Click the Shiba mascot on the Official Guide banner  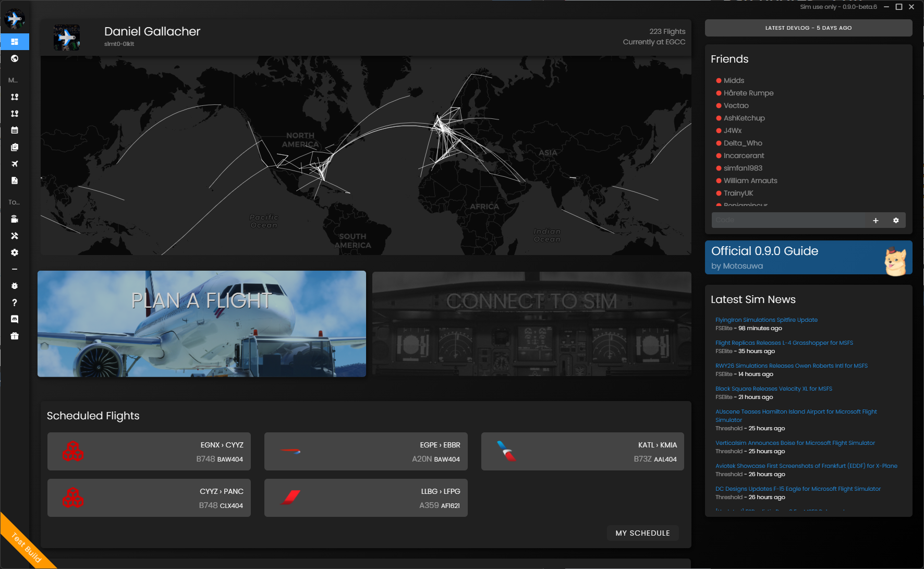coord(895,261)
